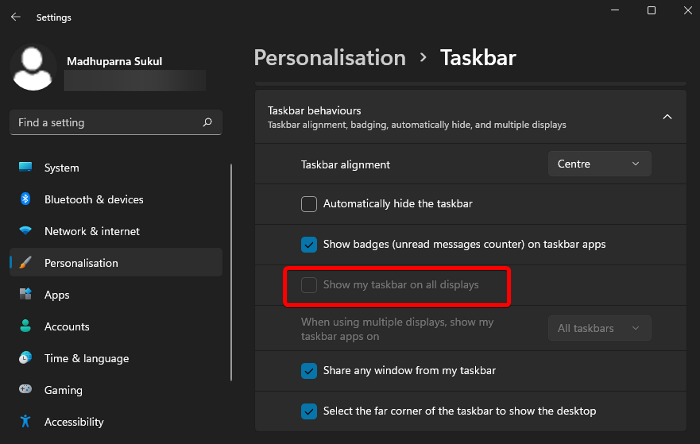The height and width of the screenshot is (444, 700).
Task: Go to Personalisation in the breadcrumb
Action: [330, 58]
